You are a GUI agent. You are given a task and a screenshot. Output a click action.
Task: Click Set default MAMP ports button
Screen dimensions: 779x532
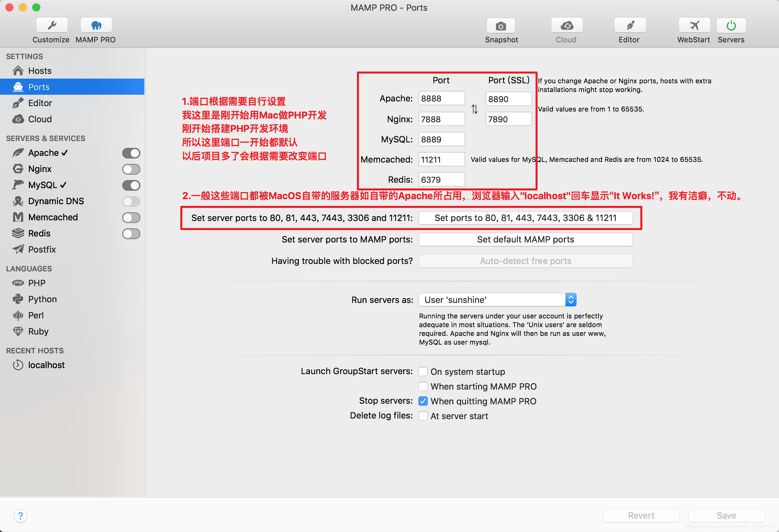[525, 239]
